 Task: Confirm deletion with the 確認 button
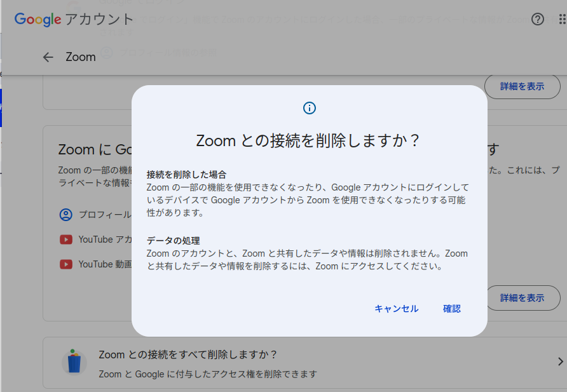452,309
